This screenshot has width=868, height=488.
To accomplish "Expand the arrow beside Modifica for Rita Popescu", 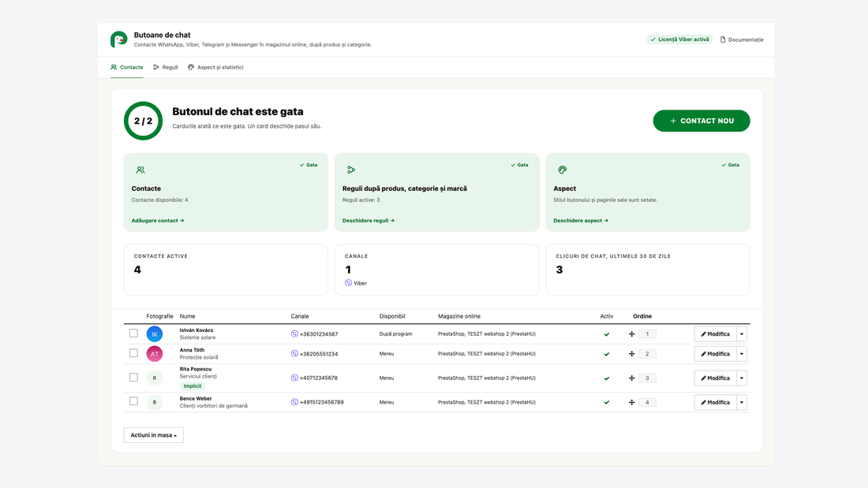I will coord(742,378).
